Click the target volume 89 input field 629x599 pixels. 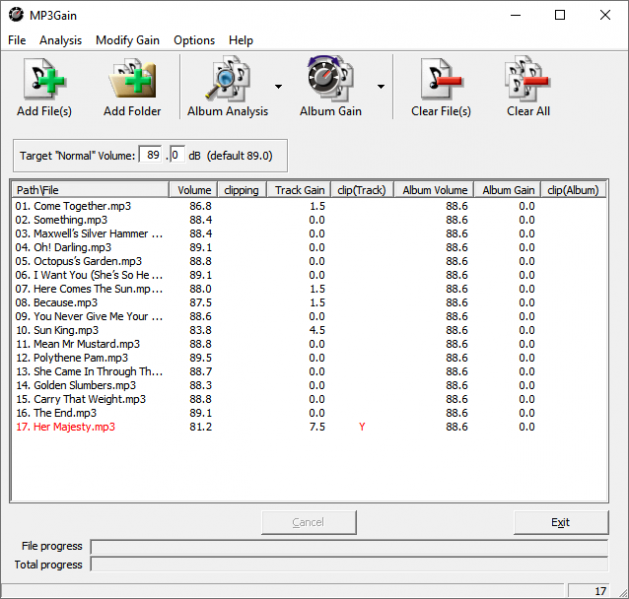[x=152, y=155]
